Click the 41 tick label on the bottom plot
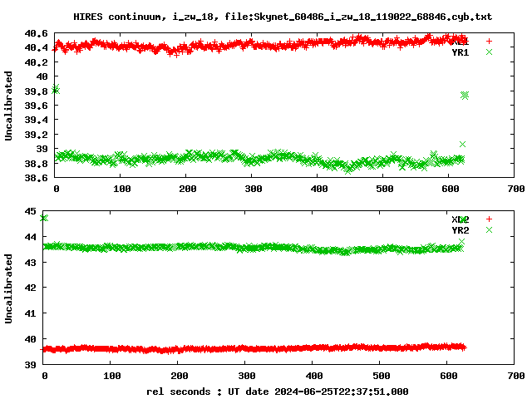Screen dimensions: 532x399 [x=30, y=313]
